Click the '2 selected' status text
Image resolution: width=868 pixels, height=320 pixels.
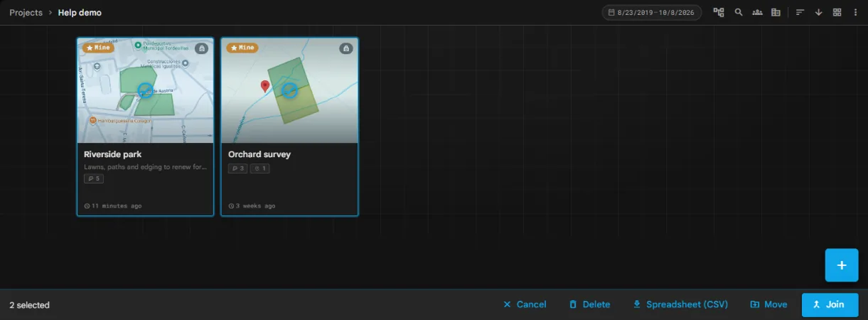coord(29,305)
